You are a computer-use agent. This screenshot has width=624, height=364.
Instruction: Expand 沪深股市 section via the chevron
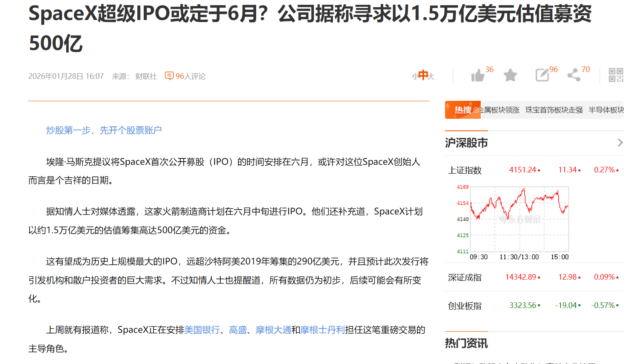(620, 143)
